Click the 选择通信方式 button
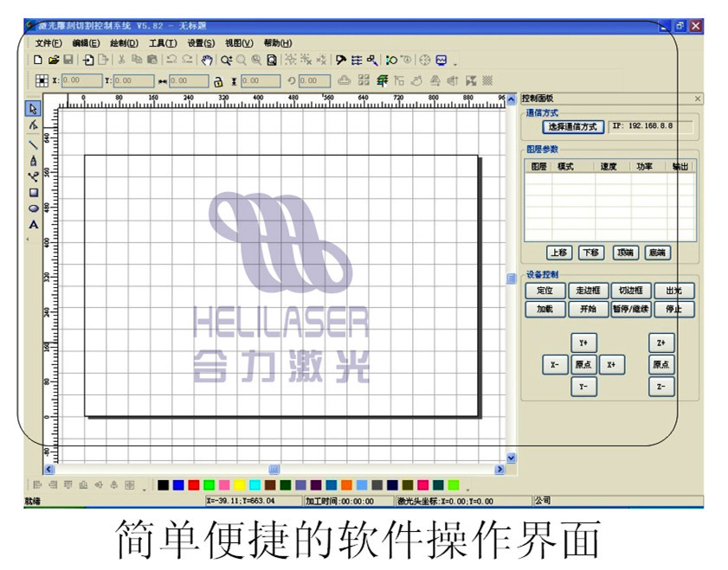728x570 pixels. click(x=573, y=126)
